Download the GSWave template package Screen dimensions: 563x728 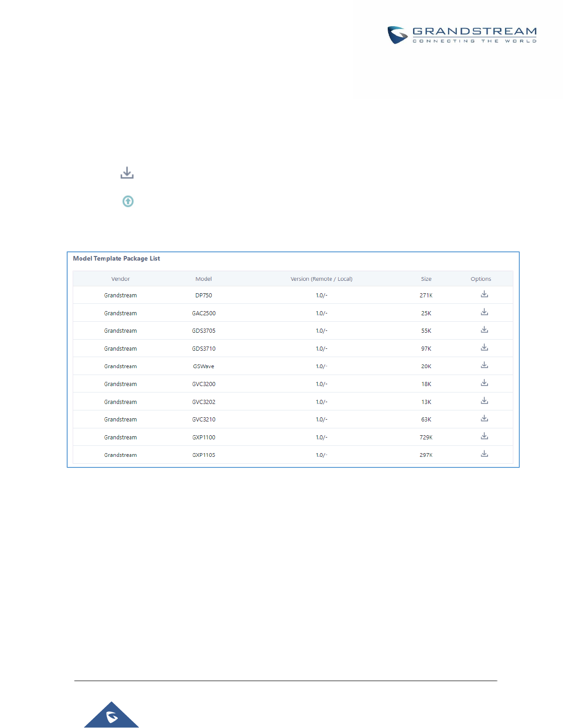484,365
